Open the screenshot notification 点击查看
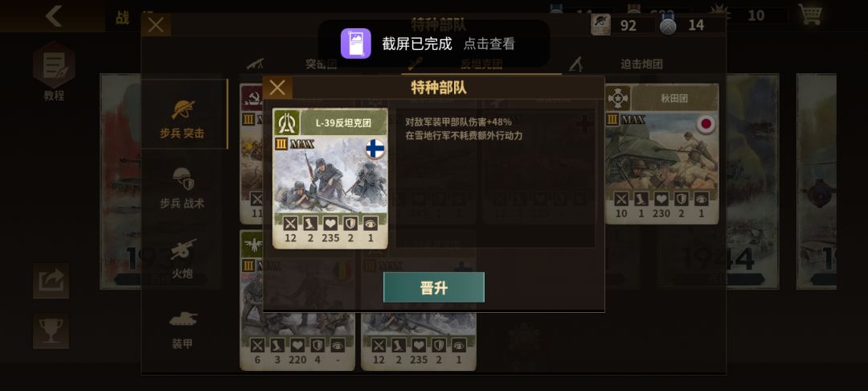 489,43
